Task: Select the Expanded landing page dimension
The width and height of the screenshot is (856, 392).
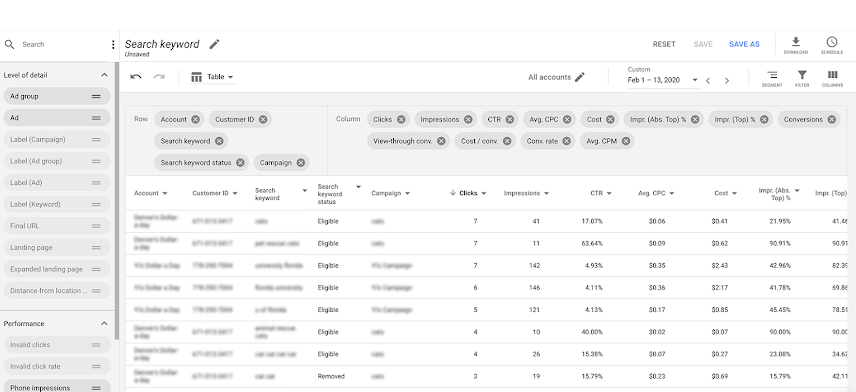Action: click(57, 269)
